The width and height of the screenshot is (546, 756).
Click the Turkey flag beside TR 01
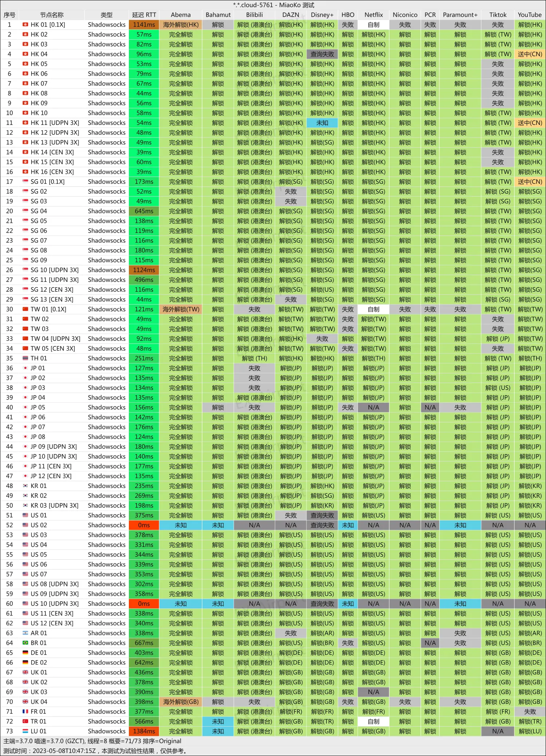point(25,721)
